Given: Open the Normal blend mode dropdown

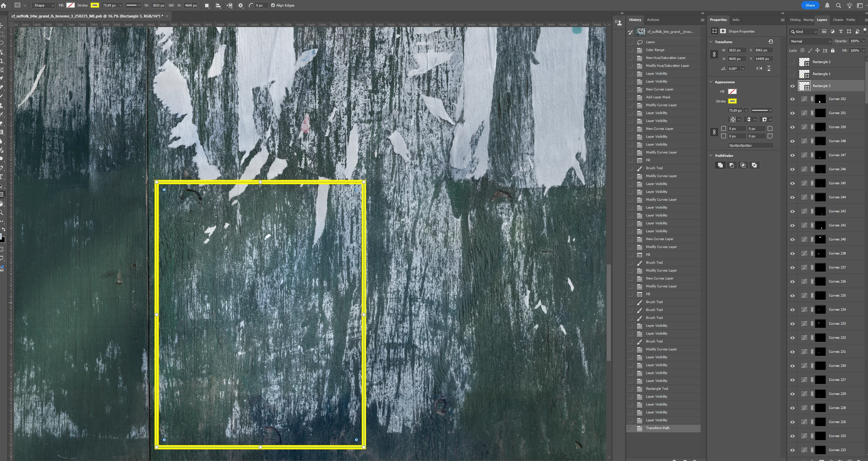Looking at the screenshot, I should coord(810,41).
